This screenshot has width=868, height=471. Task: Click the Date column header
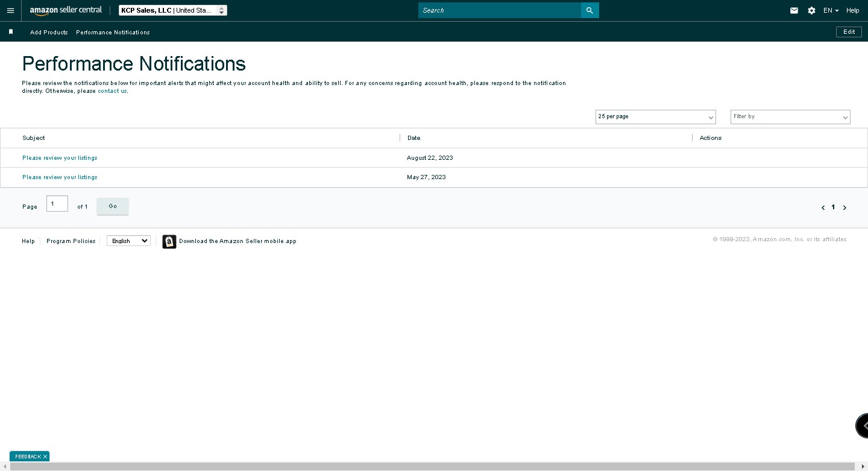click(x=414, y=138)
